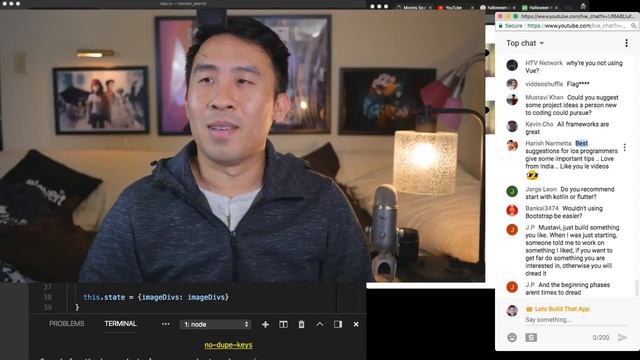Close the YouTube browser tab

(472, 8)
